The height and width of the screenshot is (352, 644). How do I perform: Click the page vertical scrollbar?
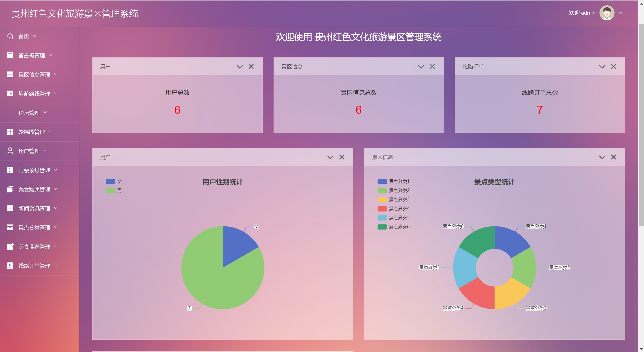tap(641, 126)
